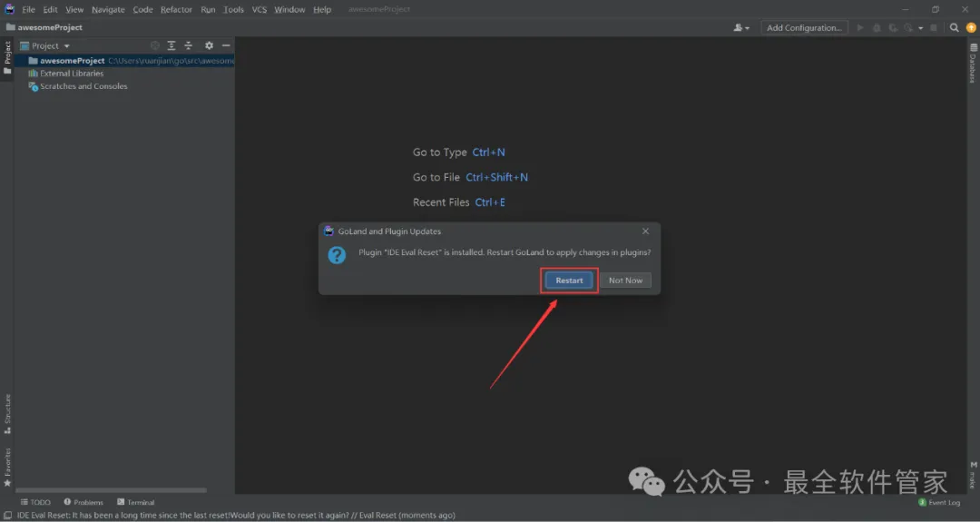Open the Run menu
Image resolution: width=980 pixels, height=522 pixels.
208,9
